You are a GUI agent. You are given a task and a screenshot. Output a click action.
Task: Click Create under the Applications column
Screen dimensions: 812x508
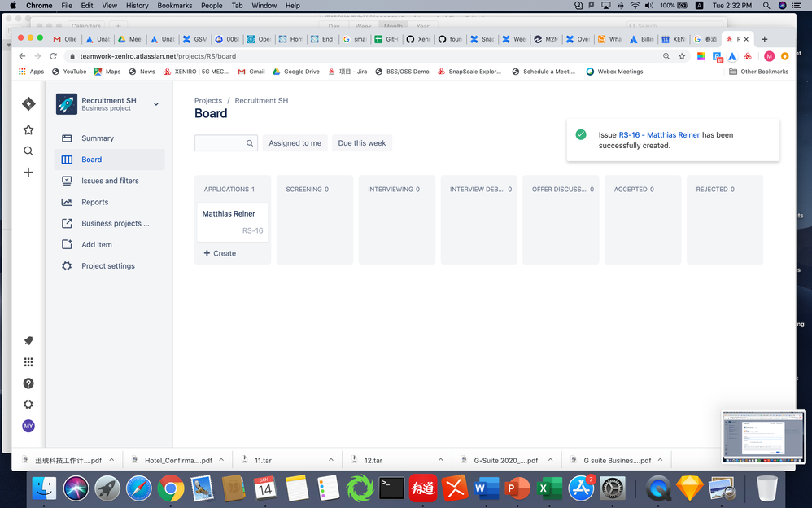[x=219, y=253]
